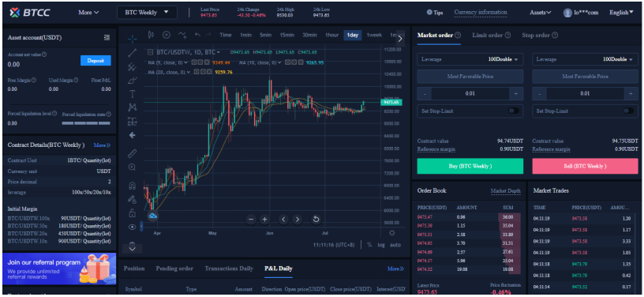Select the Market order tab
Image resolution: width=644 pixels, height=297 pixels.
tap(439, 36)
